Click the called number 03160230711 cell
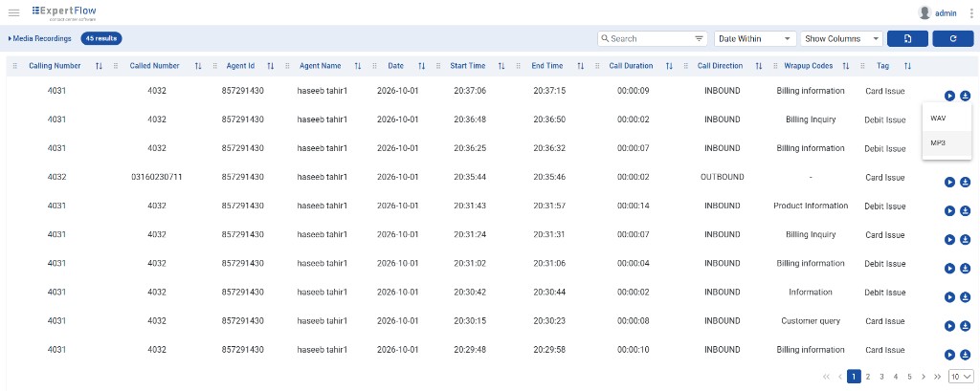Viewport: 980px width, 391px height. tap(157, 178)
